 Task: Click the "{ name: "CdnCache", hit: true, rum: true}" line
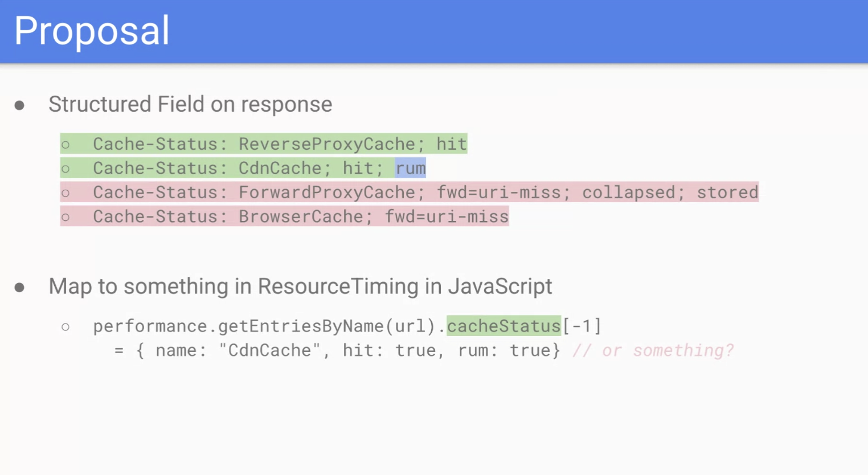point(348,350)
